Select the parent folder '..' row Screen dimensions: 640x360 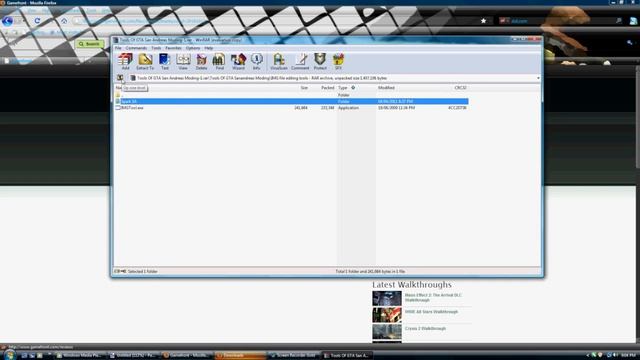[291, 95]
